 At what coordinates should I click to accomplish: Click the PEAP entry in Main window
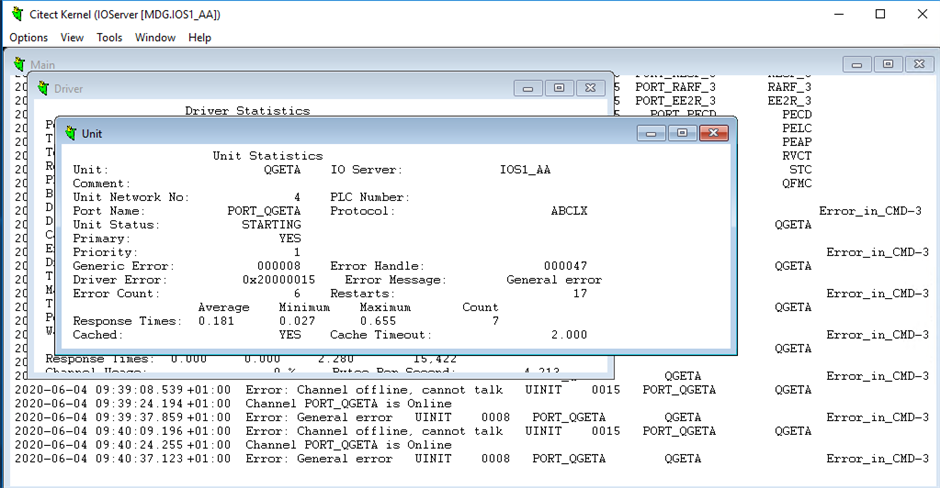(797, 142)
